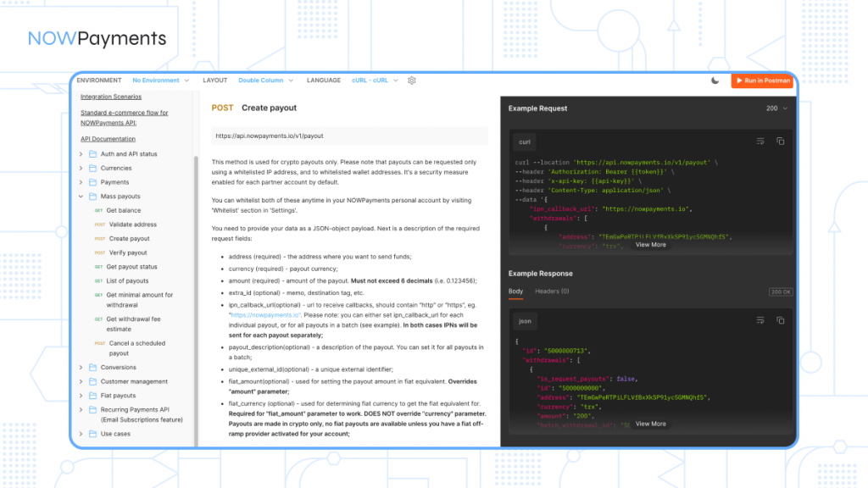Click the sidebar vertical scrollbar

tap(197, 254)
